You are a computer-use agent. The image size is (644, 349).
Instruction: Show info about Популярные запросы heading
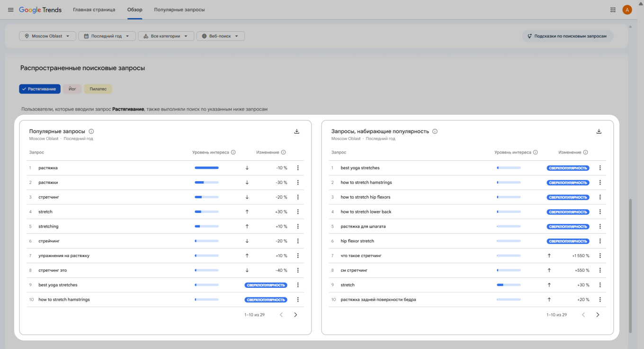pos(91,131)
